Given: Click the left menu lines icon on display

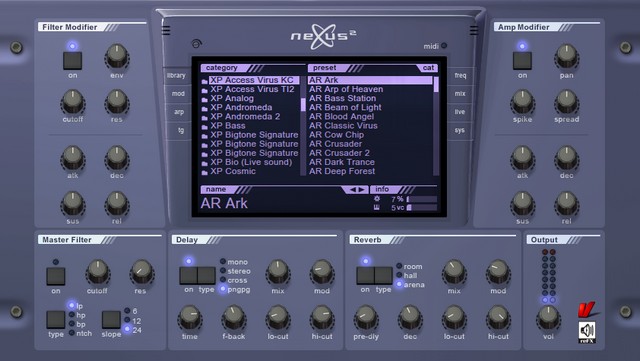Looking at the screenshot, I should (166, 30).
